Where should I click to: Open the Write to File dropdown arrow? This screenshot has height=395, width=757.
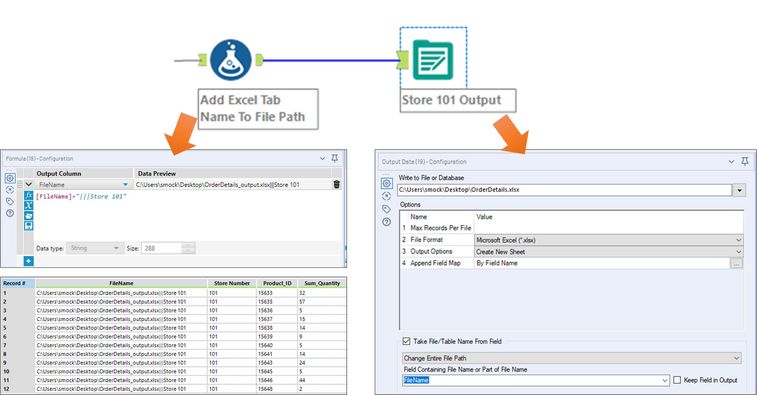tap(739, 190)
